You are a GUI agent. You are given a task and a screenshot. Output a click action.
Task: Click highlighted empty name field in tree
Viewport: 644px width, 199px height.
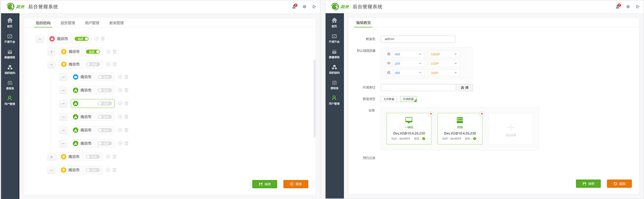[x=92, y=103]
